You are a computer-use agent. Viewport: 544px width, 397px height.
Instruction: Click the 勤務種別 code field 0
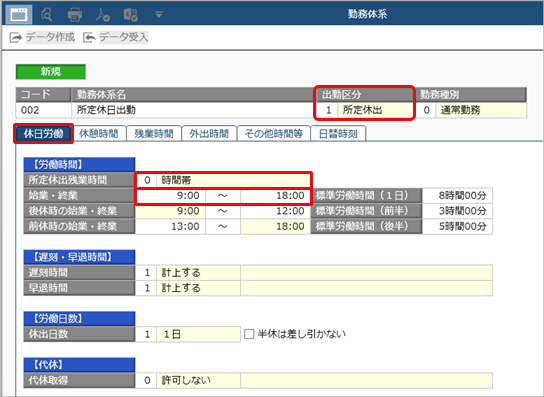coord(426,110)
